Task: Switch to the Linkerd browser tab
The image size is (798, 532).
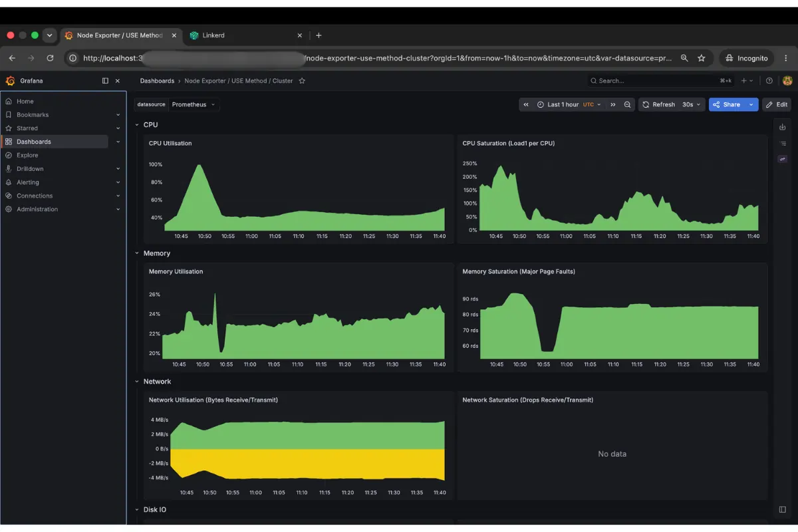Action: coord(246,35)
